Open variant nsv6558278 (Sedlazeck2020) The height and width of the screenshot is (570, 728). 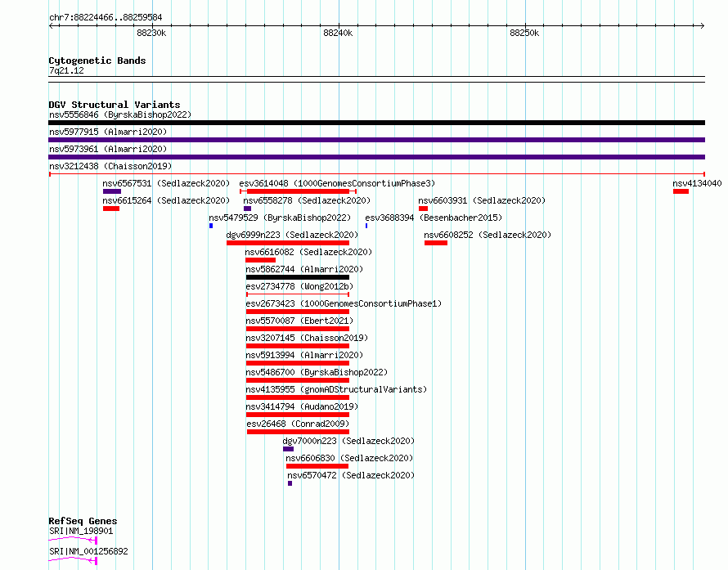307,200
